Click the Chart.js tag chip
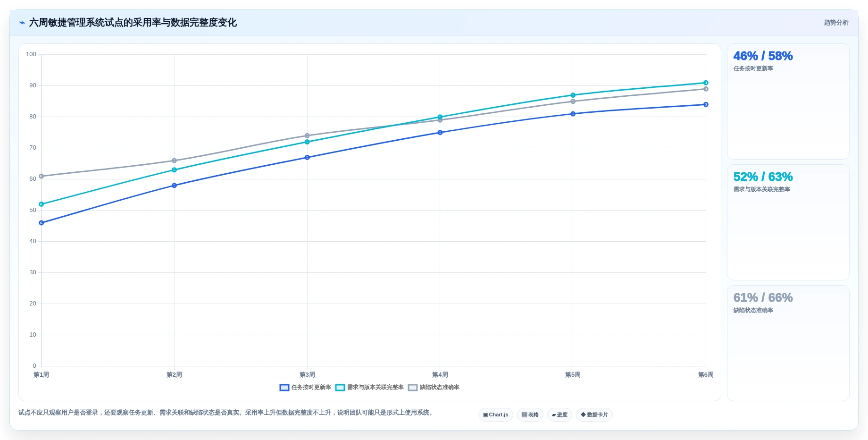 (x=496, y=415)
